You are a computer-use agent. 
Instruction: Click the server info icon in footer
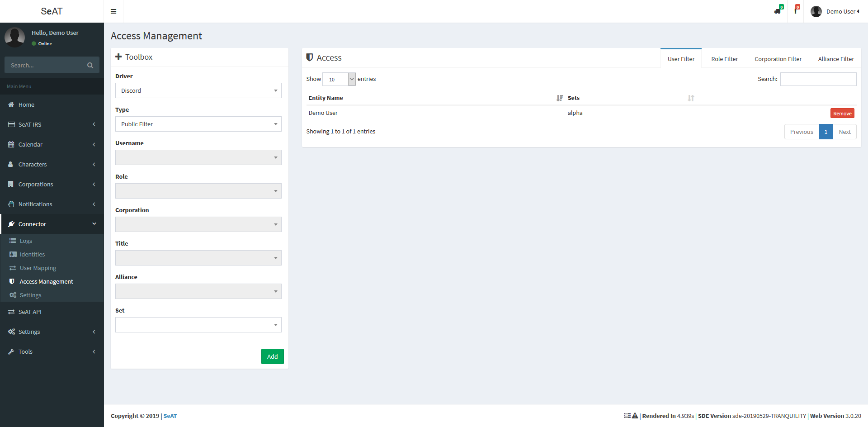[627, 416]
